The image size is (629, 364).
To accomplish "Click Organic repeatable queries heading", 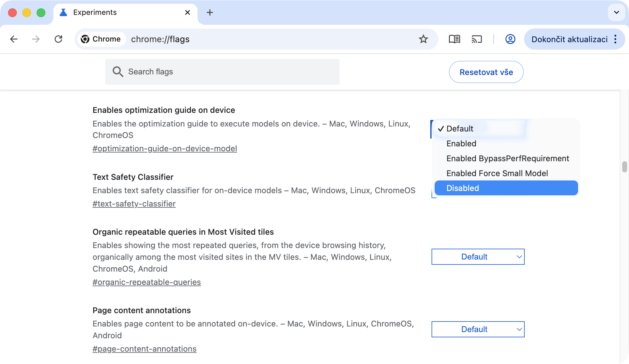I will click(183, 232).
